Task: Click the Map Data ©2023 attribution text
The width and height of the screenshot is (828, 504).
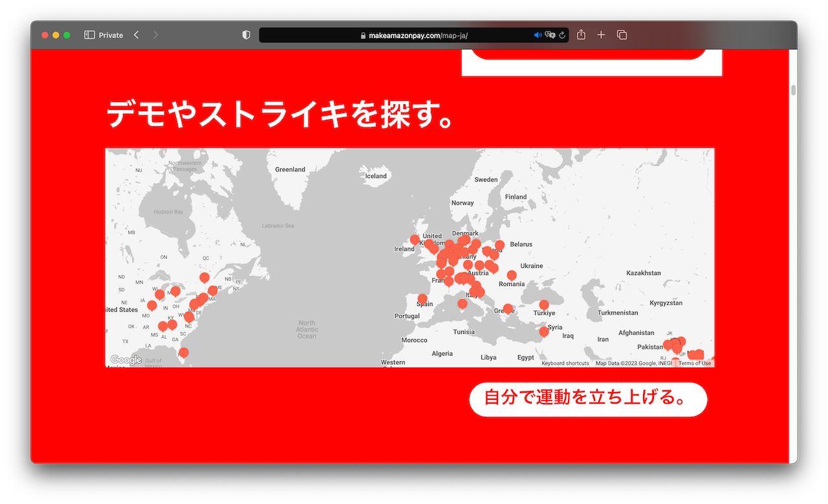Action: tap(634, 364)
